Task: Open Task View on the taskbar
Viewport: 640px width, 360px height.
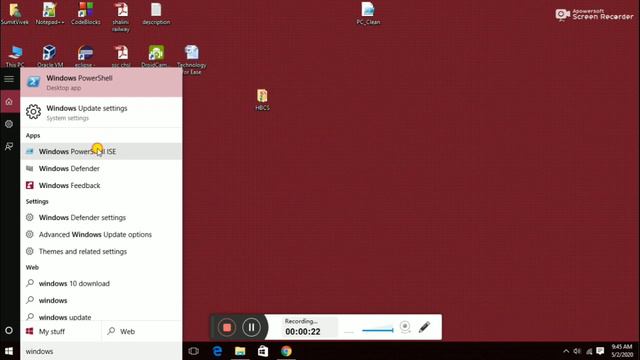Action: pyautogui.click(x=193, y=351)
